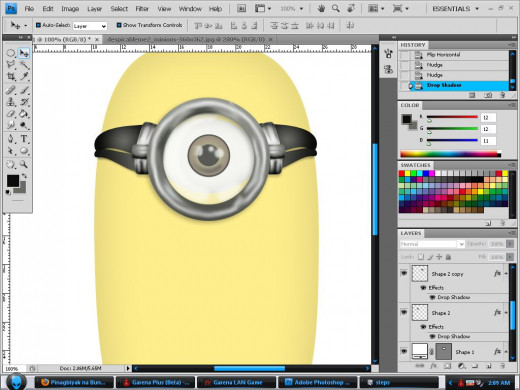
Task: Create new swatch of foreground color
Action: [488, 223]
